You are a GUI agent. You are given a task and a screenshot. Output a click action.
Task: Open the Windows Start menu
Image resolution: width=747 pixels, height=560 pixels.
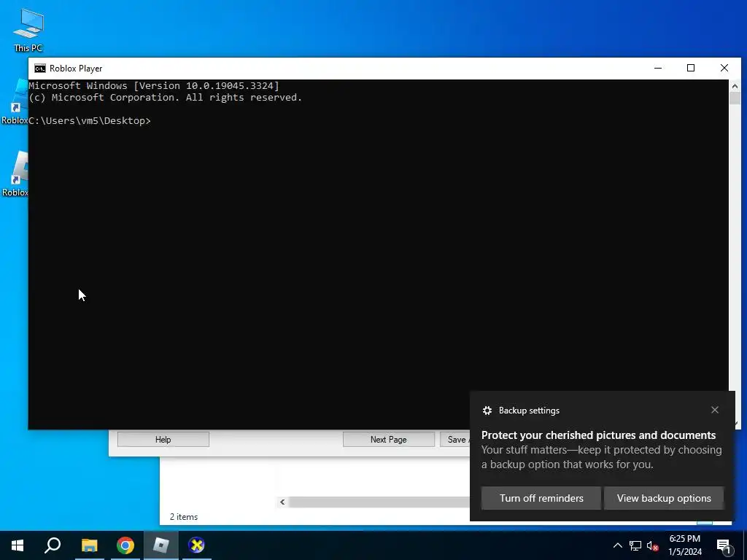pyautogui.click(x=18, y=545)
